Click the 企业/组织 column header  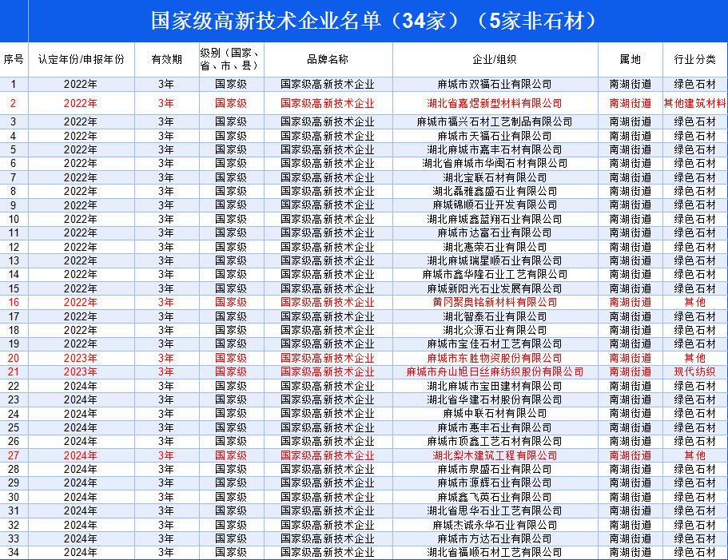495,59
